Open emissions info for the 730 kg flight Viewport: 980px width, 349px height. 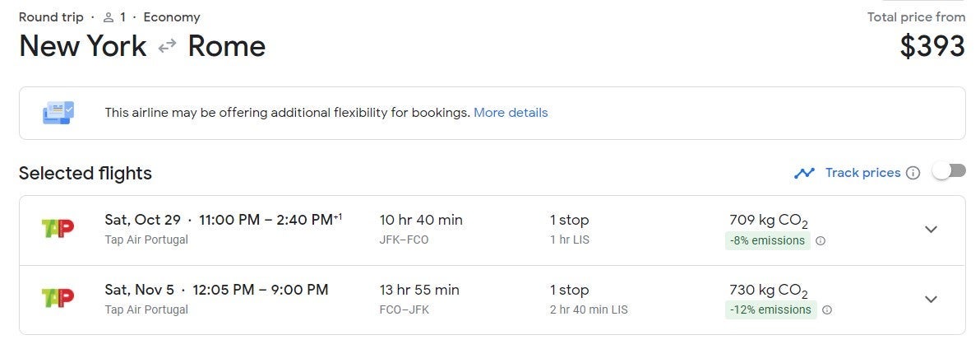point(827,310)
